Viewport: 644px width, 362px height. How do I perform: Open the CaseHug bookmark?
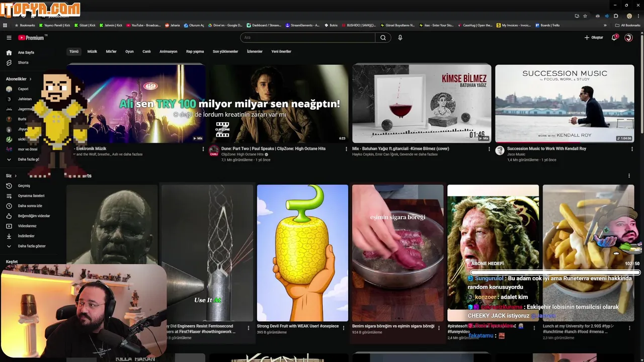pyautogui.click(x=475, y=25)
